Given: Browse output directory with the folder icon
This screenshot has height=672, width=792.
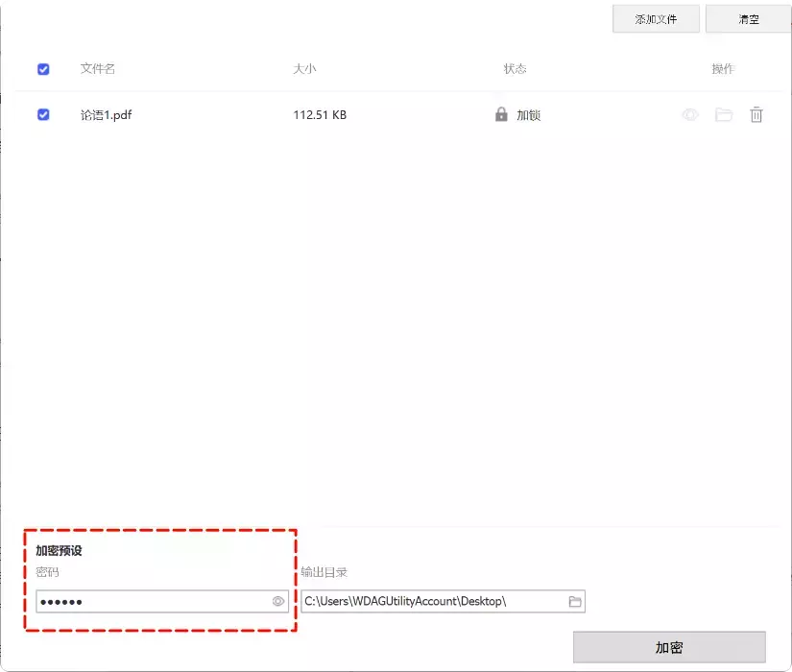Looking at the screenshot, I should click(573, 601).
